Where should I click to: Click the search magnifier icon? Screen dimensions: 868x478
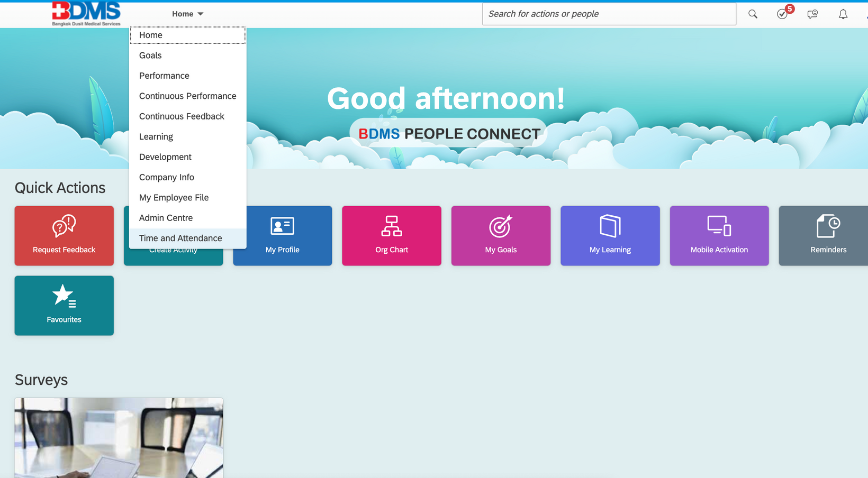point(753,14)
